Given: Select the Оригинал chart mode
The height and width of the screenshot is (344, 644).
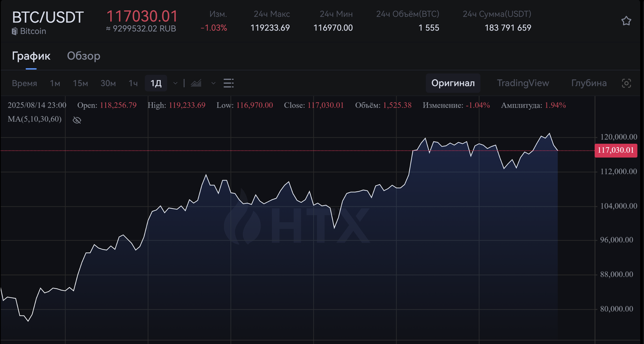Looking at the screenshot, I should [453, 83].
